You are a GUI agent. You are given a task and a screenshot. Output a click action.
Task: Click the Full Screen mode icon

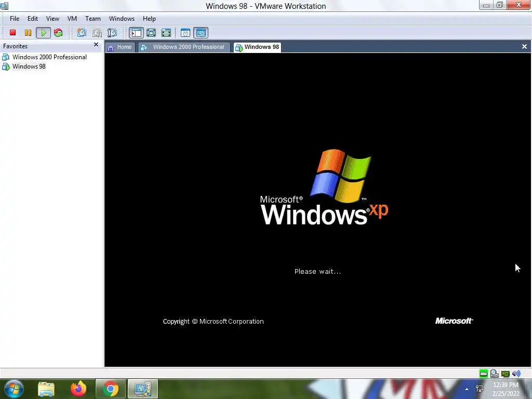tap(166, 33)
